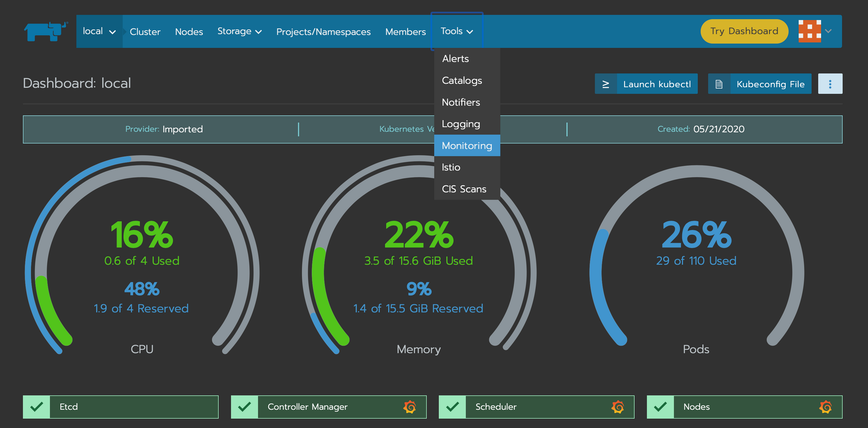
Task: Click the CPU 16% usage gauge
Action: [142, 256]
